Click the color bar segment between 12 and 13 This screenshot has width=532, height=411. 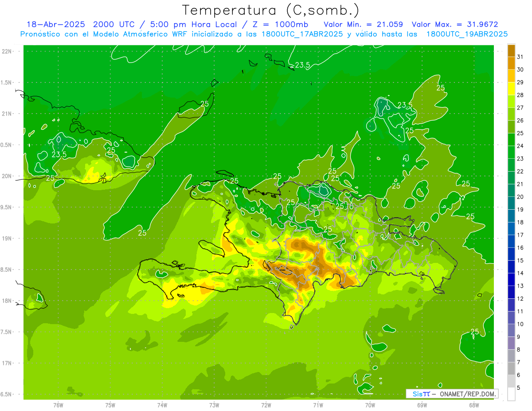(511, 292)
